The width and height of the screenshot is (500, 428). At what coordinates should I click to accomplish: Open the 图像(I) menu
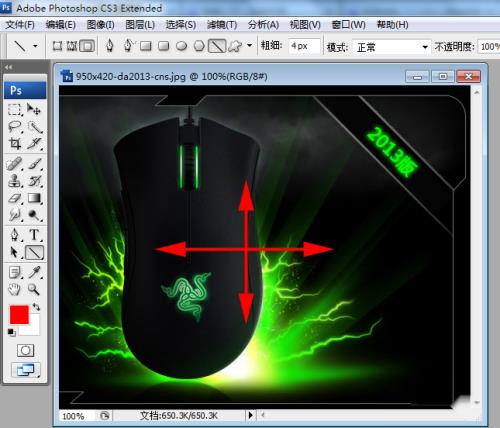click(100, 25)
